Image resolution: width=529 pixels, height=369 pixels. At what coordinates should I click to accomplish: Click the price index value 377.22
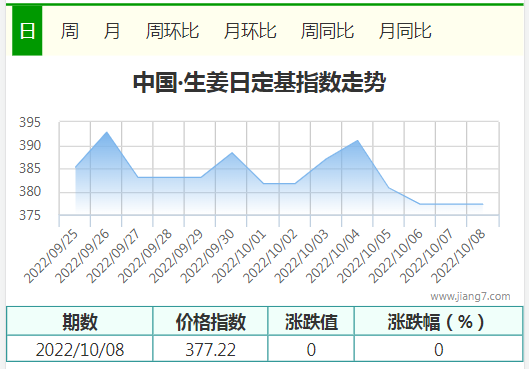tap(211, 349)
